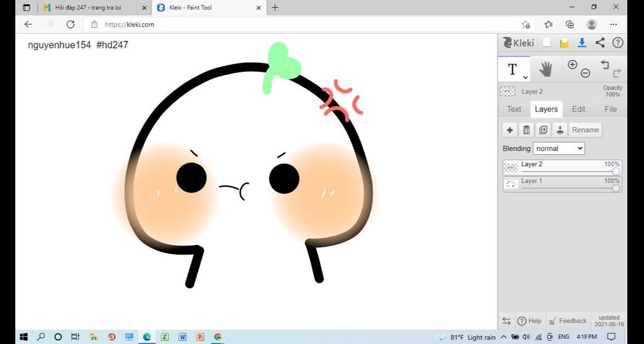This screenshot has height=344, width=644.
Task: Open File Explorer from the taskbar
Action: [x=94, y=337]
